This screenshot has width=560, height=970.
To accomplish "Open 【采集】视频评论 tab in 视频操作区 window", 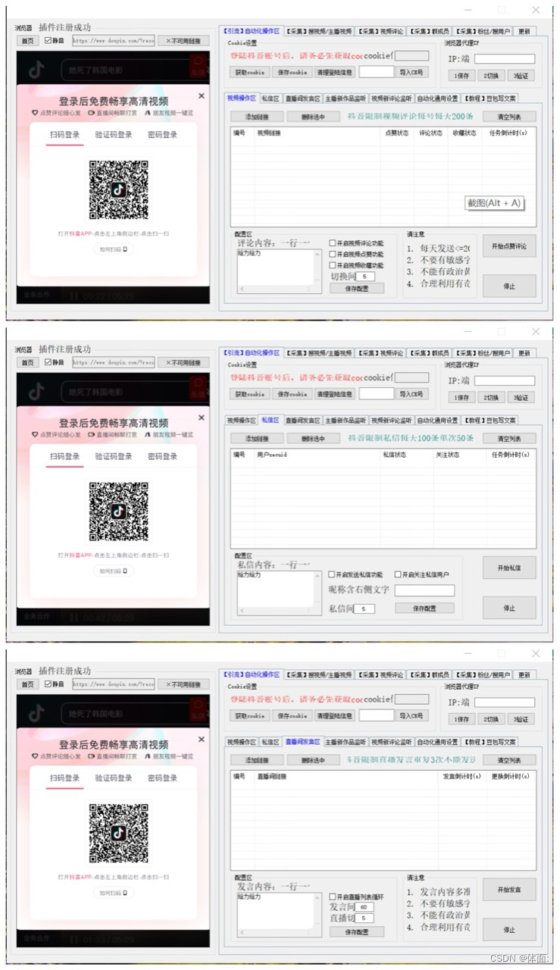I will coord(380,31).
